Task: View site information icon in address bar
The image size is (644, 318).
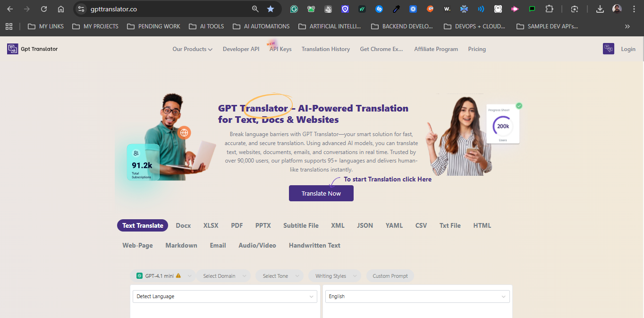Action: pyautogui.click(x=81, y=9)
